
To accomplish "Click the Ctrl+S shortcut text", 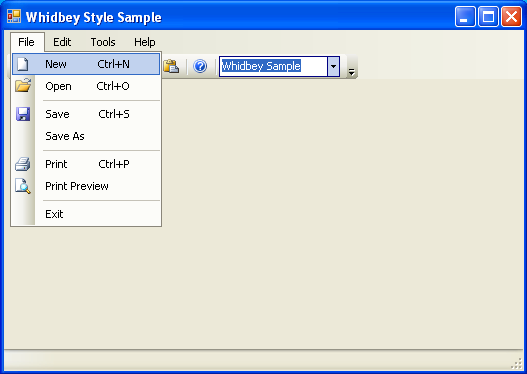I will point(114,114).
